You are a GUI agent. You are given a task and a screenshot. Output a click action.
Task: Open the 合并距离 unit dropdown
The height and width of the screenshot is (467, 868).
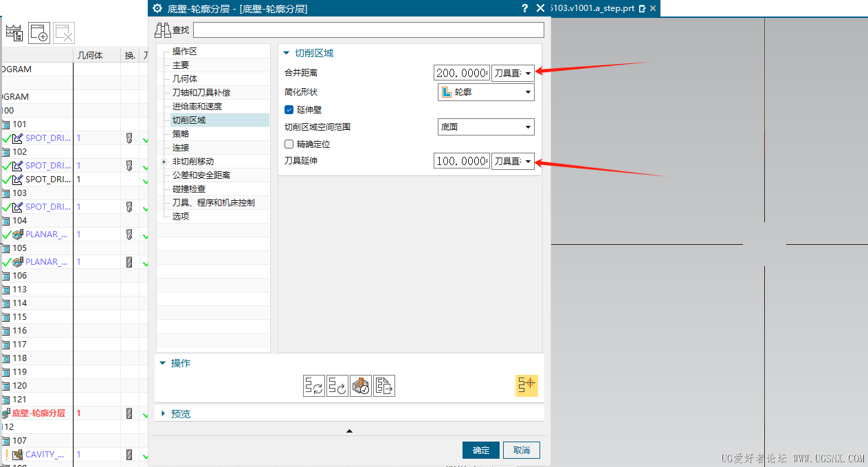tap(513, 73)
